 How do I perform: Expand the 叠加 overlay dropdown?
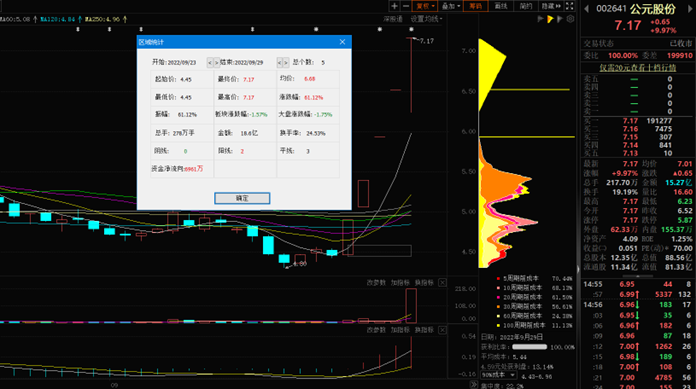point(451,6)
